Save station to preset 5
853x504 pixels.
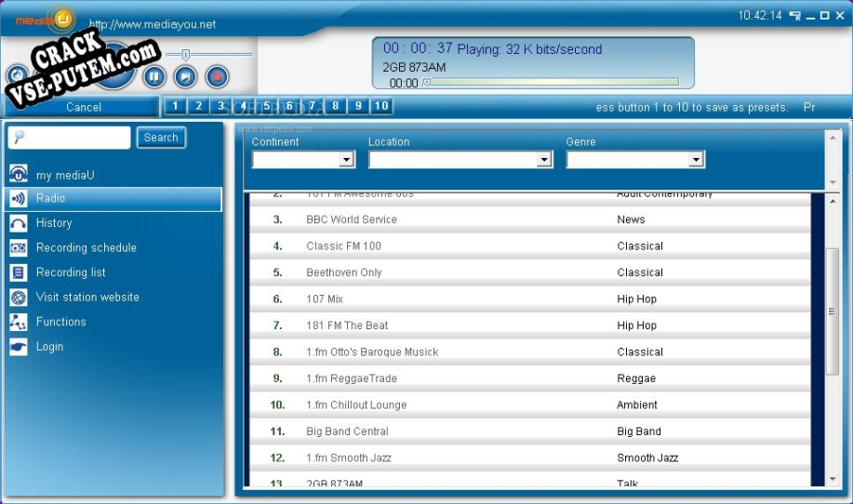(x=267, y=106)
